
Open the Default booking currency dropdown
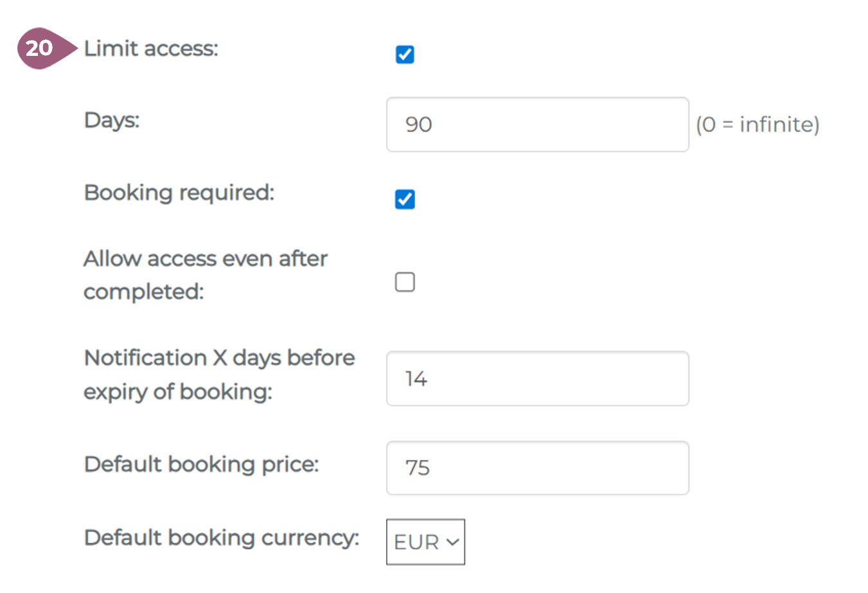pos(425,542)
